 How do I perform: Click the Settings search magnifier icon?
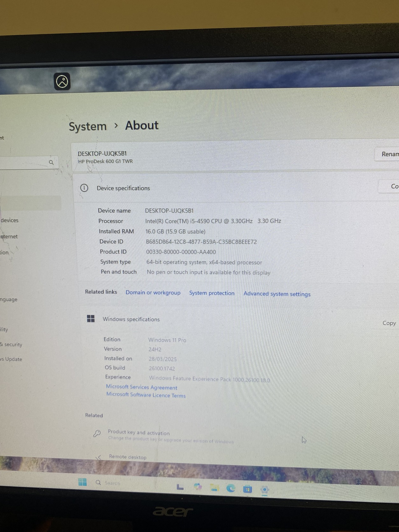[51, 162]
